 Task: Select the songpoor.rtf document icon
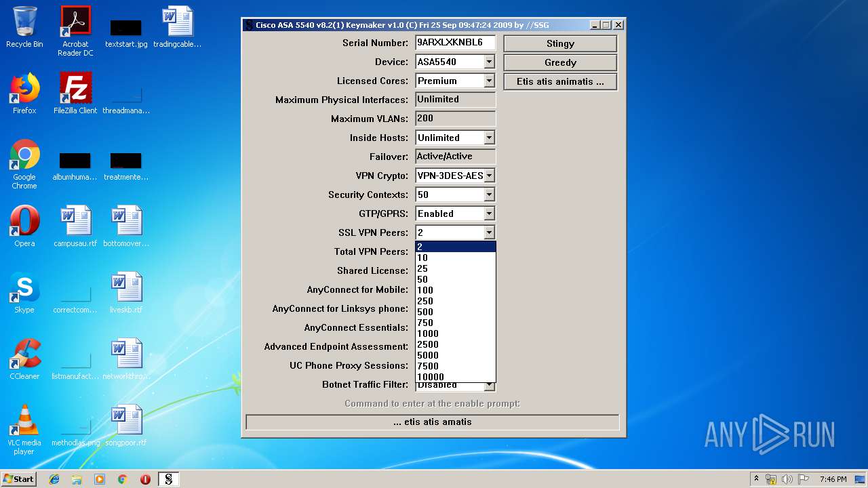click(126, 426)
